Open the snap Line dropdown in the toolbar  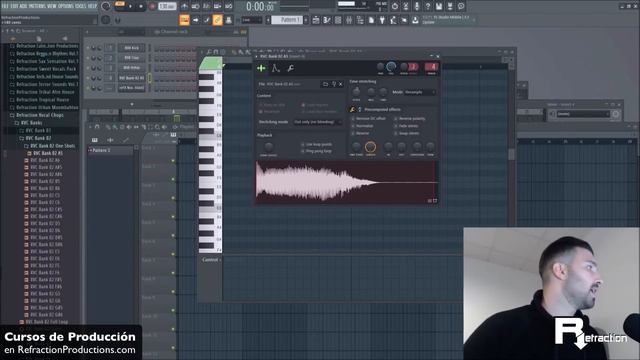tap(251, 20)
